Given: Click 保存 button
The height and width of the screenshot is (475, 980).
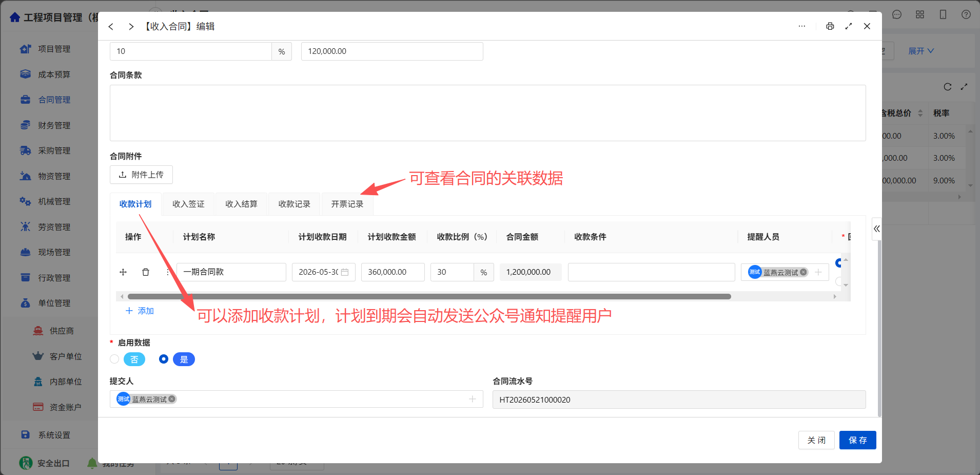Looking at the screenshot, I should [858, 440].
